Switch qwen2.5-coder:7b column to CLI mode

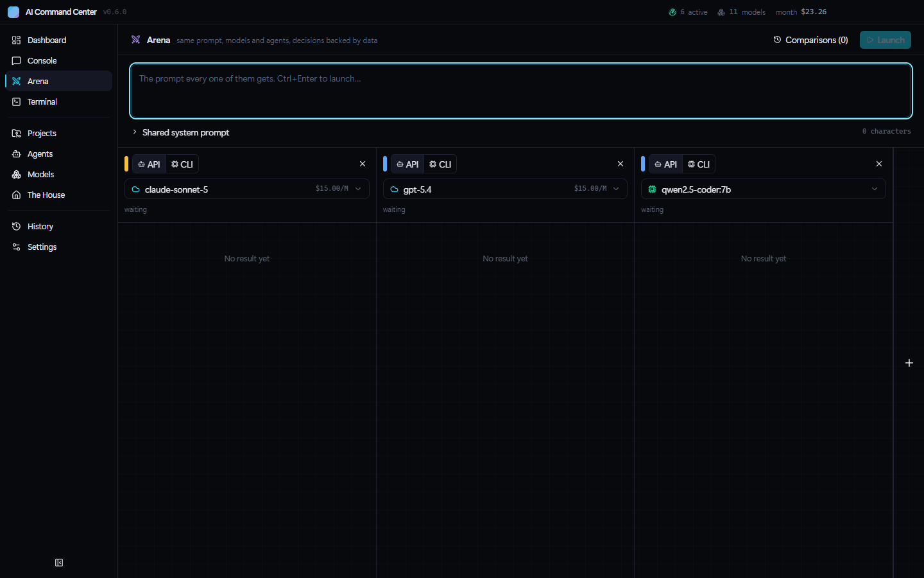point(699,164)
